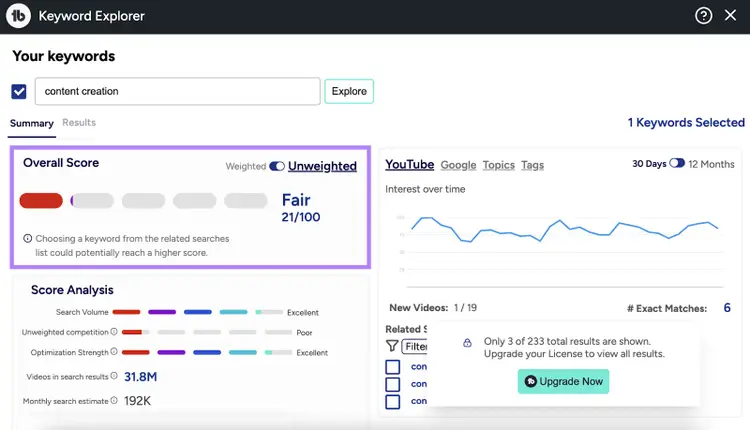This screenshot has width=750, height=430.
Task: Select the Topics tab
Action: [498, 165]
